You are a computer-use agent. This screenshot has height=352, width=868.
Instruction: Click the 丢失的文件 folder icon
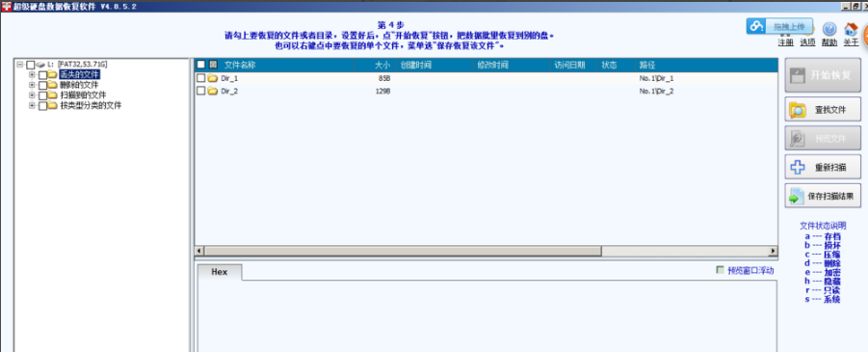(53, 74)
